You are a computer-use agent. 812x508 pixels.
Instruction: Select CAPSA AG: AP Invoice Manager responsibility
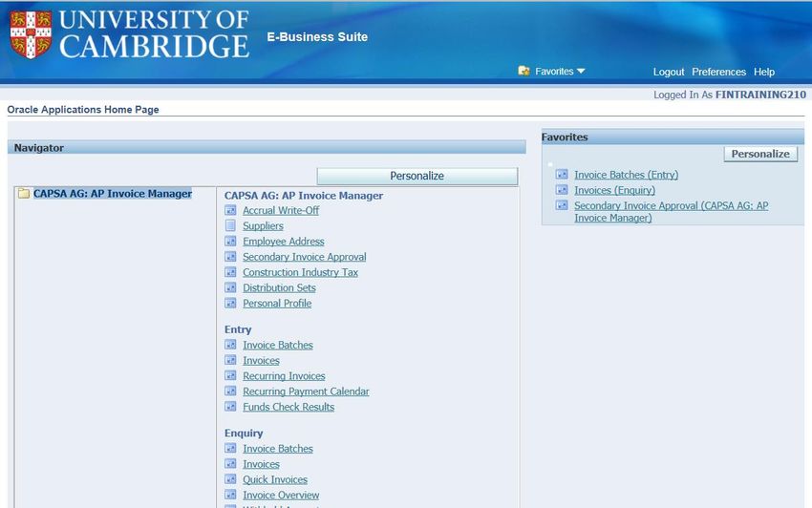coord(113,194)
